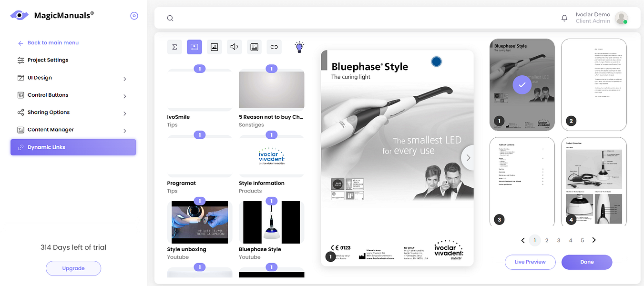The width and height of the screenshot is (644, 286).
Task: Click the Programat content title
Action: (x=182, y=183)
